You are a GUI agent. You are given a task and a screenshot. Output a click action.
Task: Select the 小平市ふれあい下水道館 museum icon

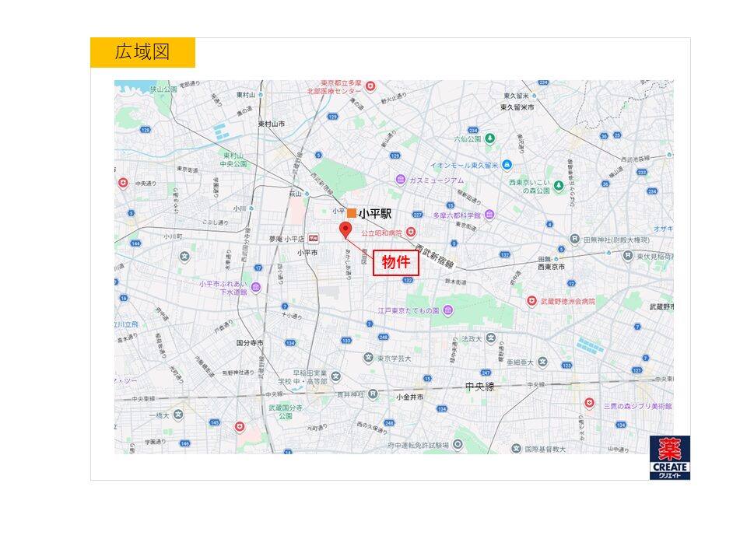pos(255,287)
